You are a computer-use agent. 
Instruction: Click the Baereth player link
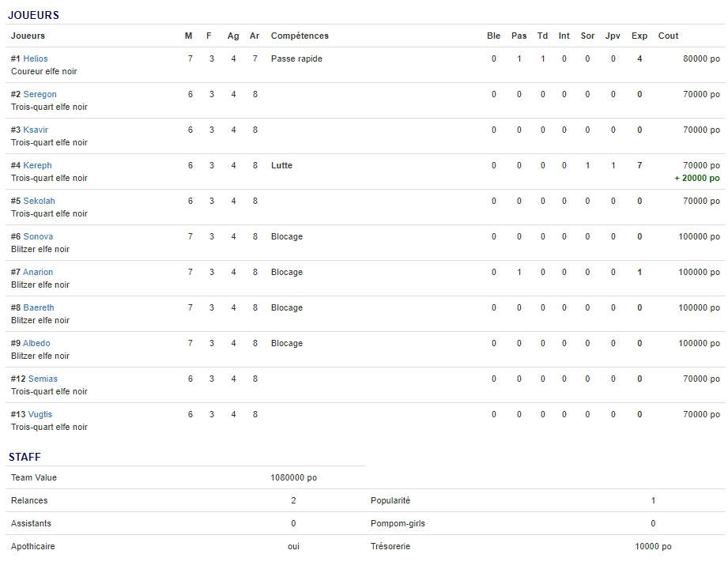[39, 307]
